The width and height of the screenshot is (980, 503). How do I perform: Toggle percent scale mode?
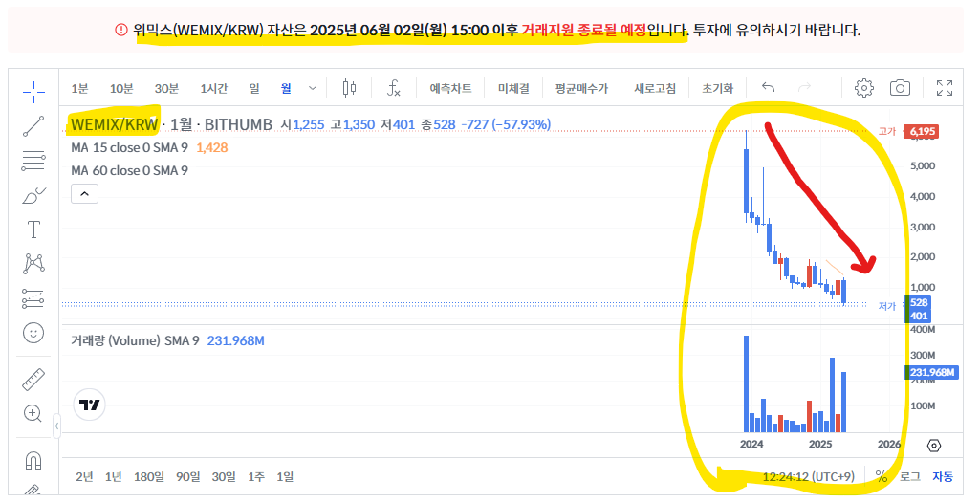click(x=882, y=477)
